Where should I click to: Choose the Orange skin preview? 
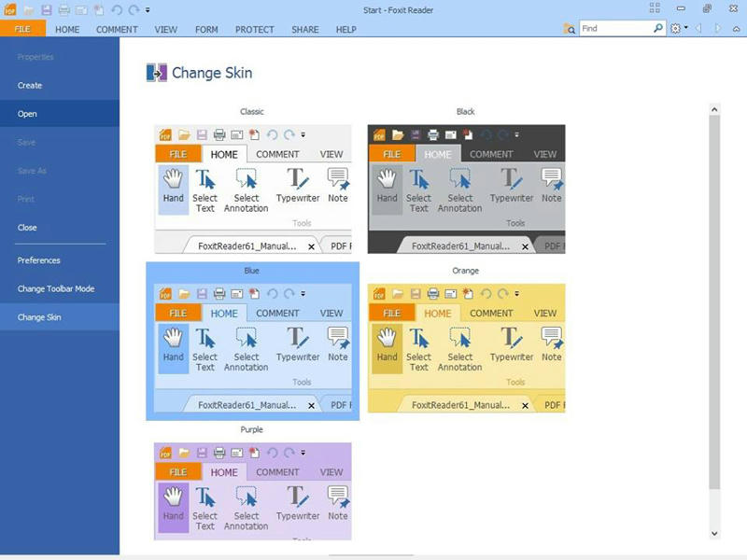pos(466,348)
